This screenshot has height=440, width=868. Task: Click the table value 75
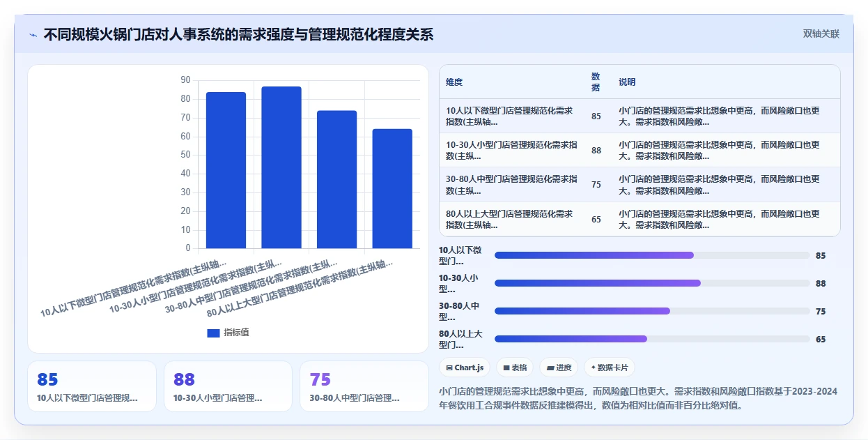click(596, 185)
